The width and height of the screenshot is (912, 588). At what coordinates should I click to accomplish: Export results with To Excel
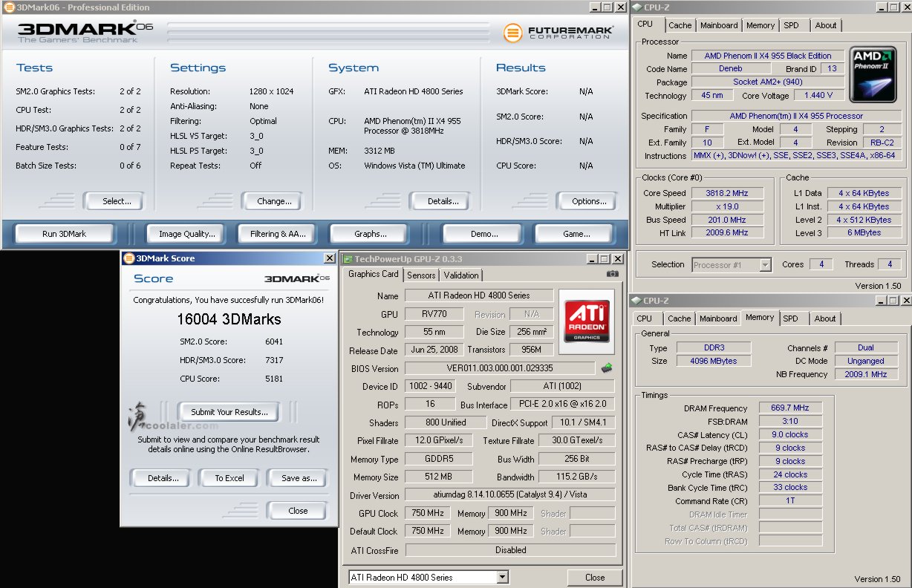(x=229, y=478)
